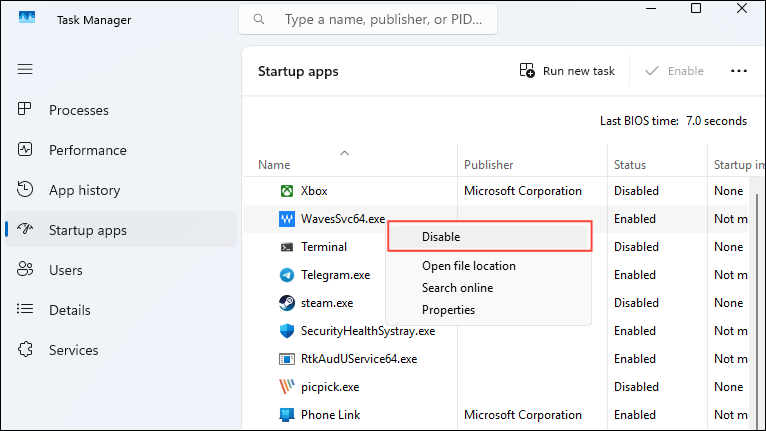Click the Xbox app icon
This screenshot has height=431, width=766.
click(287, 191)
